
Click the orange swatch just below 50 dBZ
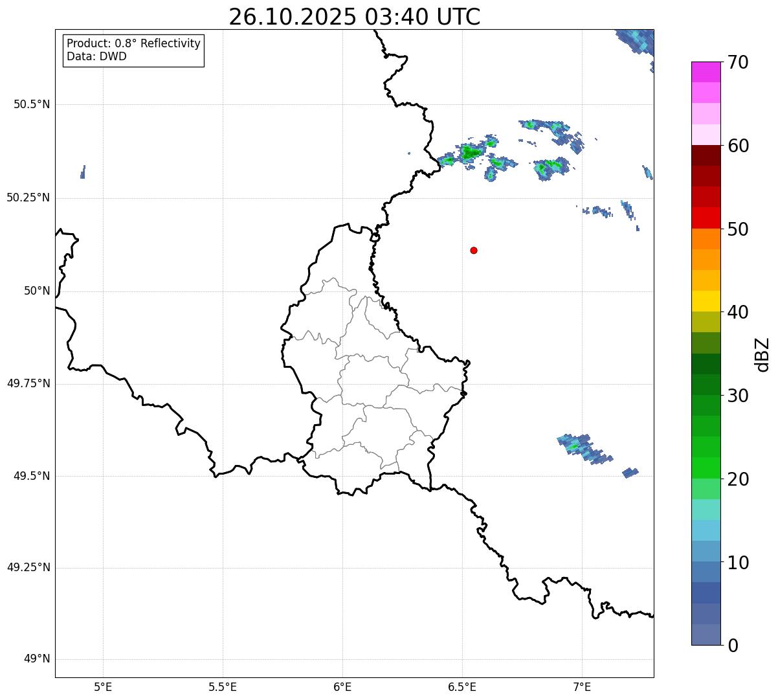(x=706, y=239)
